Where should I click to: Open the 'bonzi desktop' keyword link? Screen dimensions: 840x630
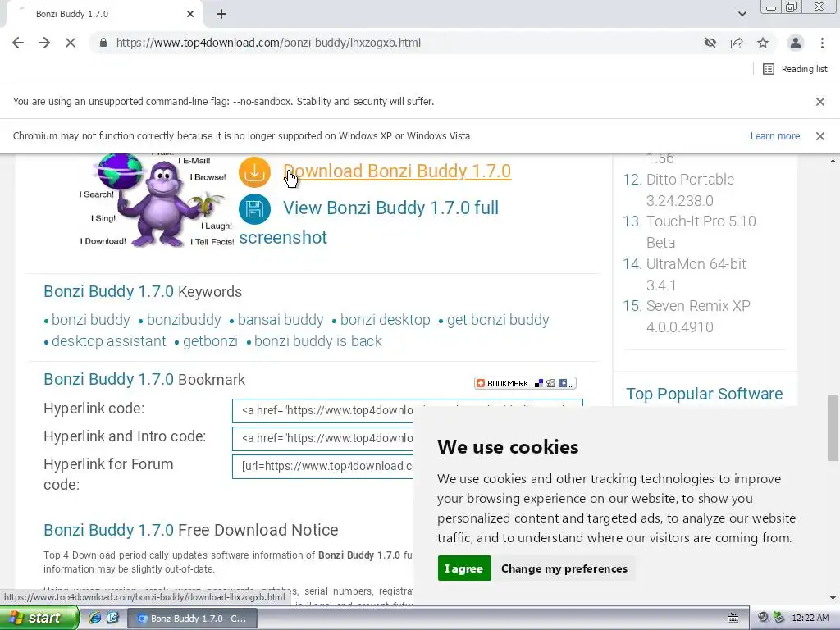[386, 320]
